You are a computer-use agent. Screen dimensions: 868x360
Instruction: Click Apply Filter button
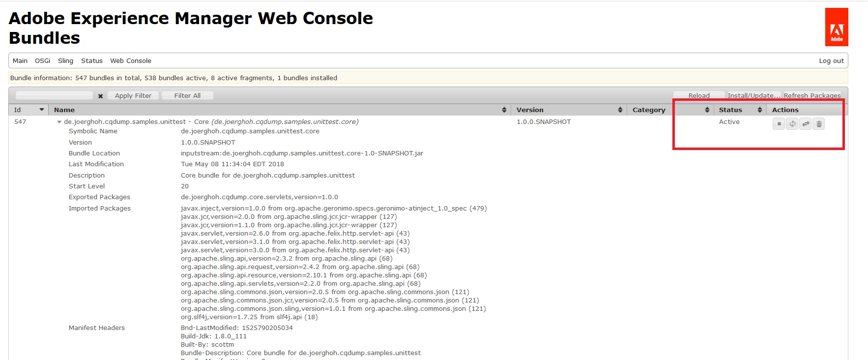pyautogui.click(x=133, y=95)
